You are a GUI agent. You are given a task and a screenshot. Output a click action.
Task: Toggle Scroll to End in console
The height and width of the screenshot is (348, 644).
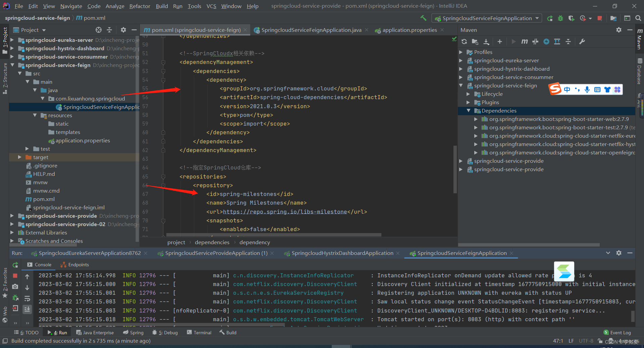[27, 309]
